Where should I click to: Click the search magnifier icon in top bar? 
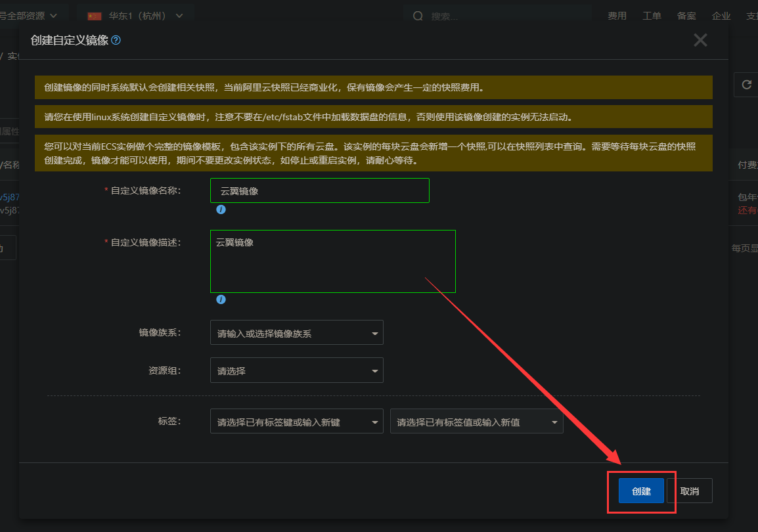point(418,16)
